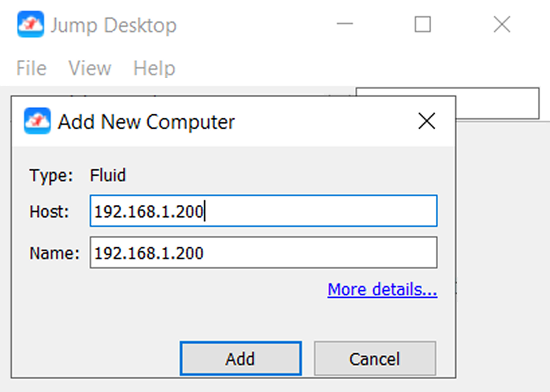The width and height of the screenshot is (550, 392).
Task: Maximize the Jump Desktop window
Action: [423, 24]
